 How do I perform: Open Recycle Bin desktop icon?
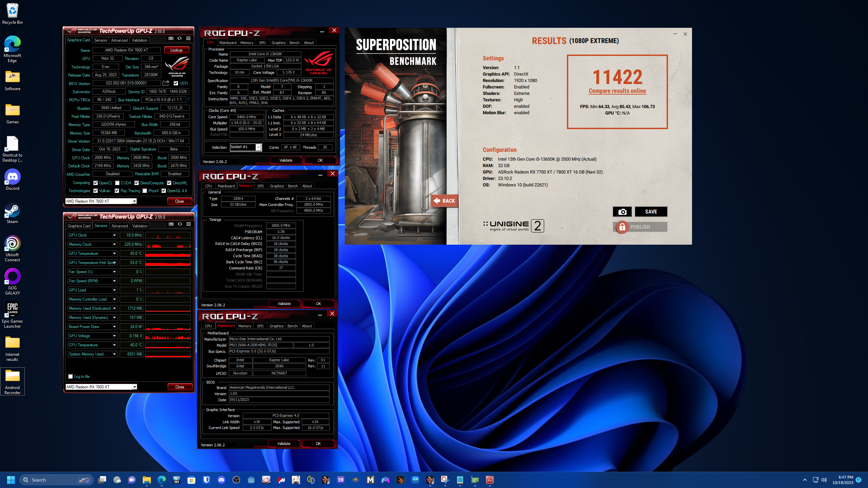(13, 14)
